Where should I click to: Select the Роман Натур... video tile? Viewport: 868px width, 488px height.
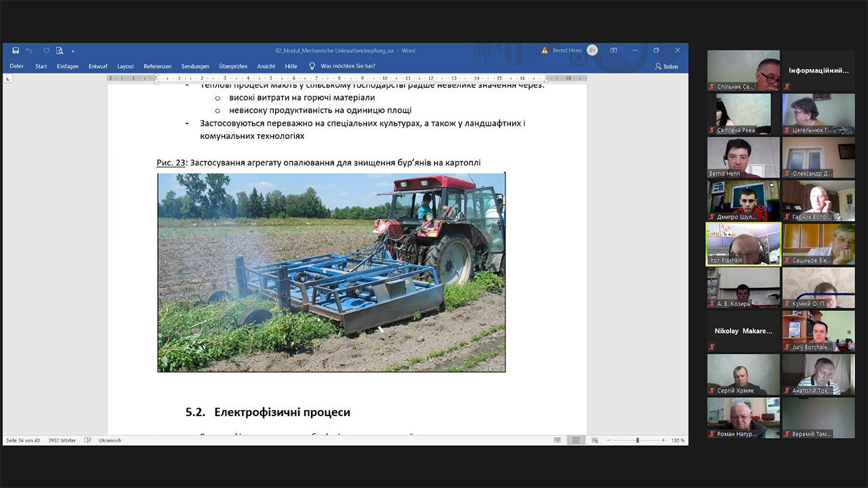click(x=743, y=418)
